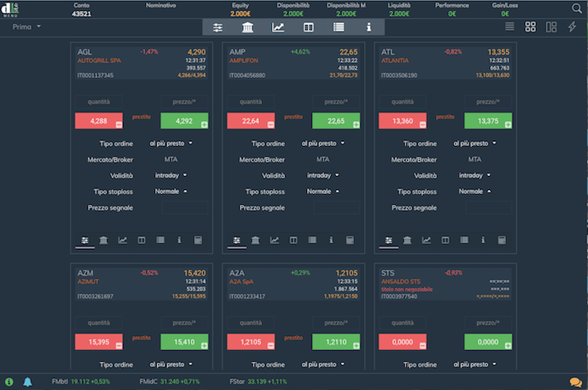Click prestito link in A2A card
The height and width of the screenshot is (390, 588).
(x=294, y=339)
